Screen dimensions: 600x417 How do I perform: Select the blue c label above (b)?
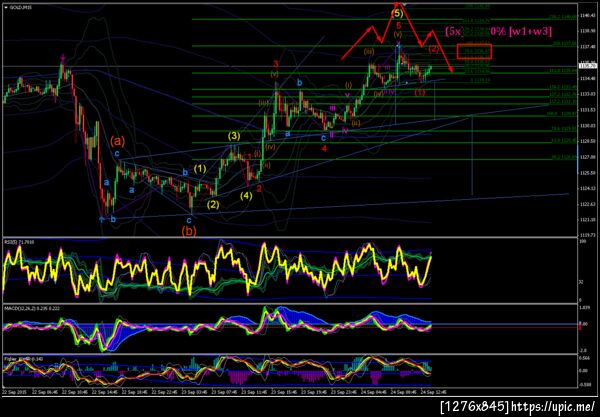(189, 220)
